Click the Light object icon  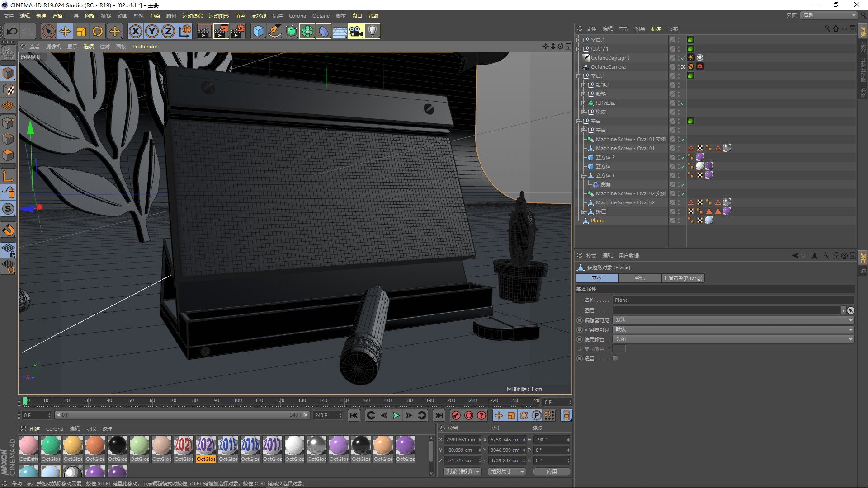372,31
